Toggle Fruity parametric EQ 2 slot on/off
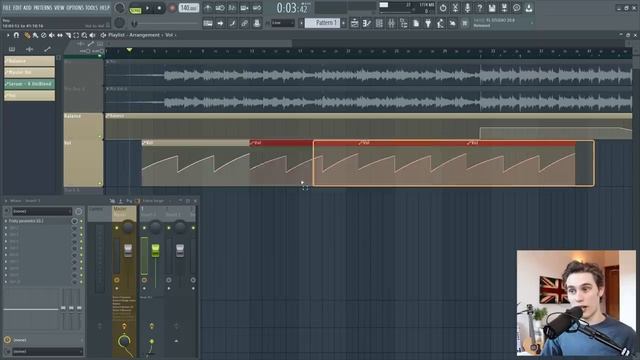This screenshot has height=360, width=640. click(x=81, y=221)
